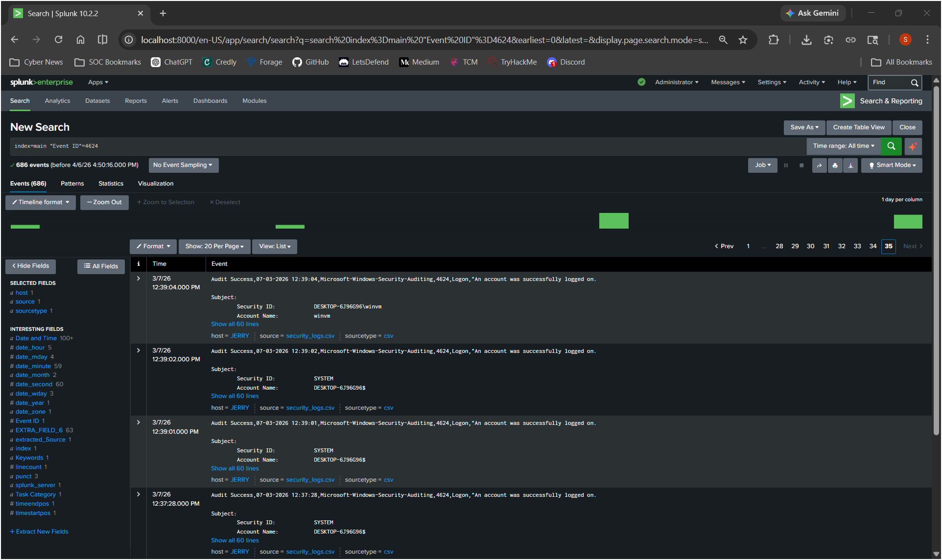Screen dimensions: 942x560
Task: Export results using the download icon
Action: coord(850,165)
